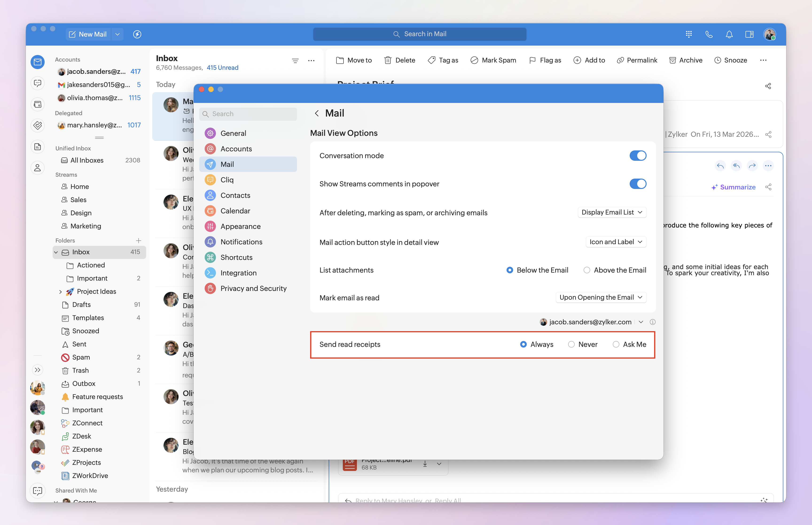Choose Above the Email attachment option
Screen dimensions: 812x525
pos(587,270)
